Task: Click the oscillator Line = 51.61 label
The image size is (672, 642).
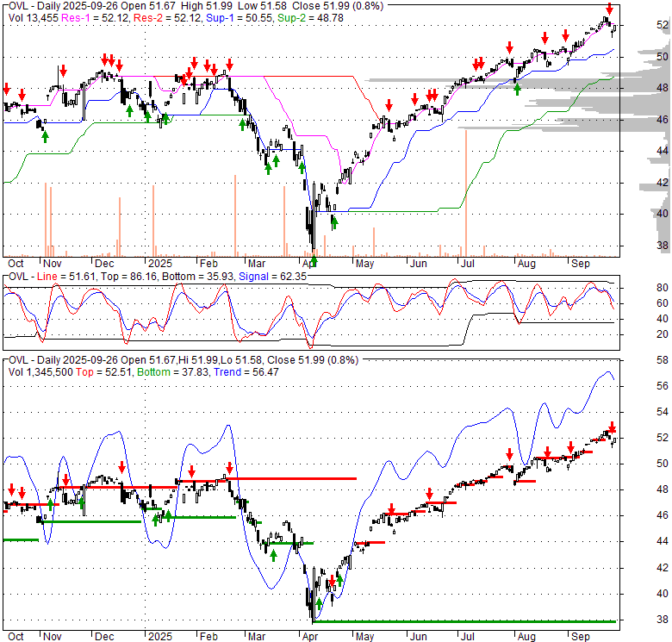Action: [66, 277]
